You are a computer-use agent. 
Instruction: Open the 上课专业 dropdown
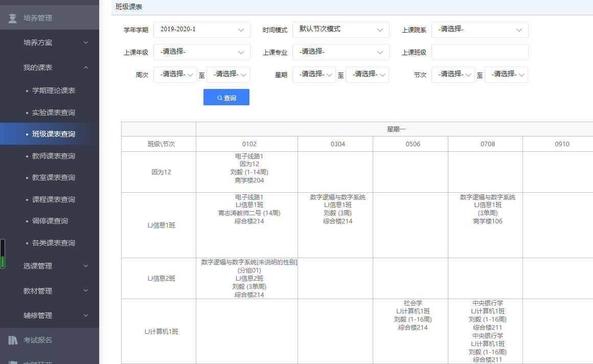pos(340,52)
